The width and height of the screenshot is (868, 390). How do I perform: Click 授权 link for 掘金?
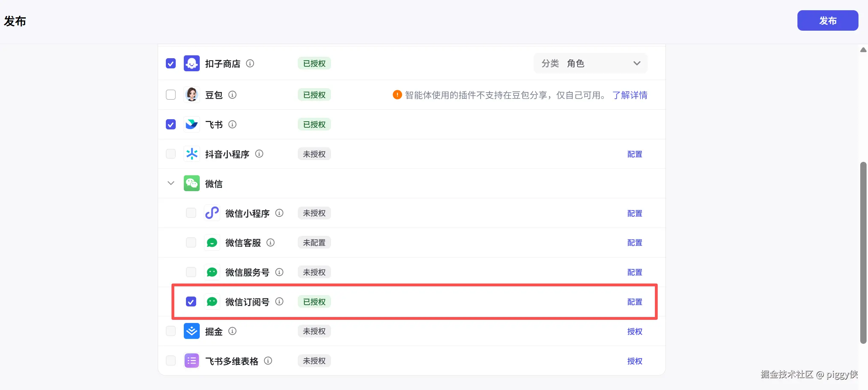[634, 331]
